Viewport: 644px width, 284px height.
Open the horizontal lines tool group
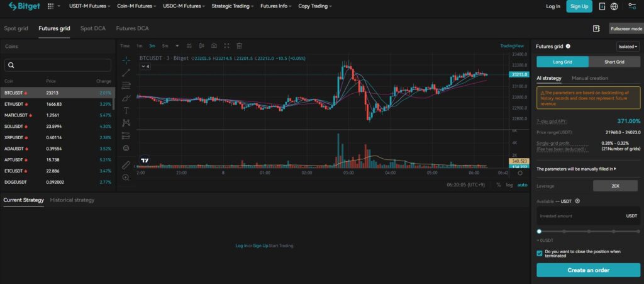pos(126,86)
